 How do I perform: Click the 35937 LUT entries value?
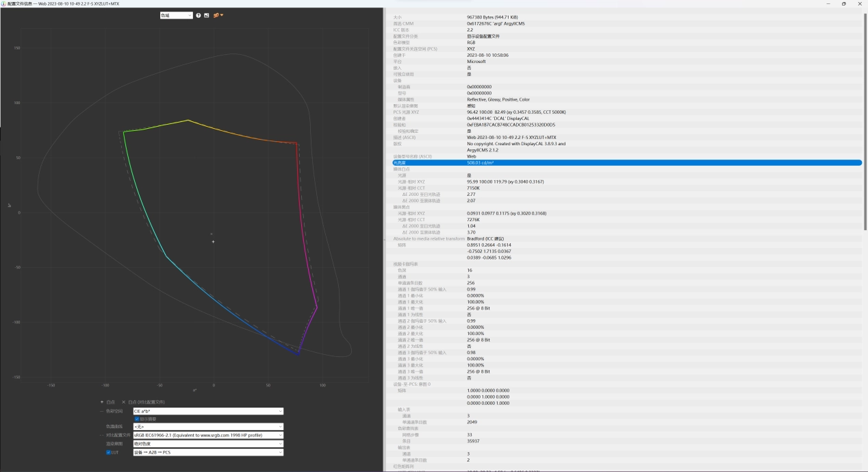(x=473, y=441)
